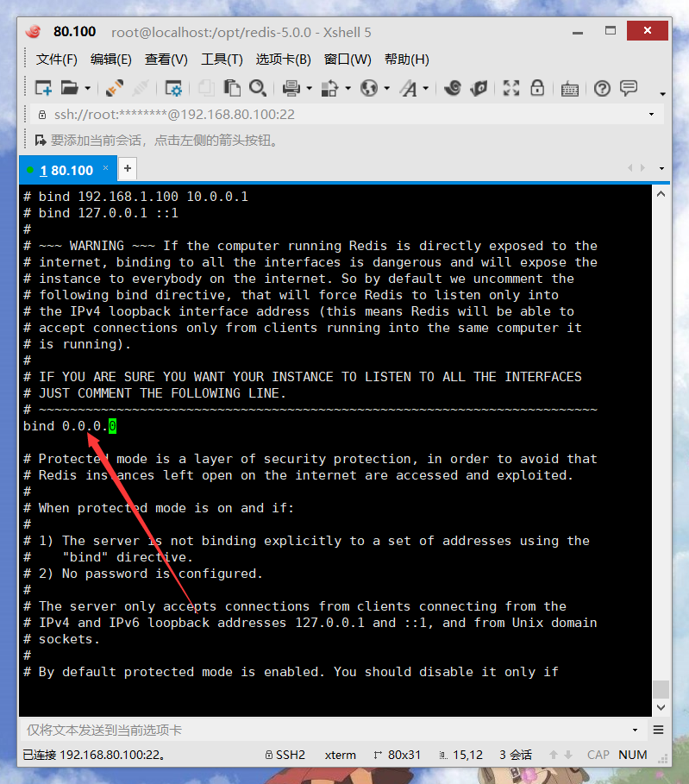Click the add-current-session arrow icon

[40, 141]
